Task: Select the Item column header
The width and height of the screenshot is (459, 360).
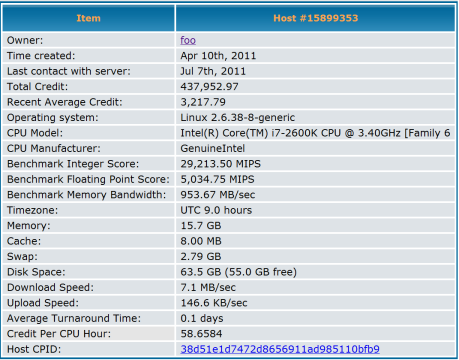Action: [88, 18]
